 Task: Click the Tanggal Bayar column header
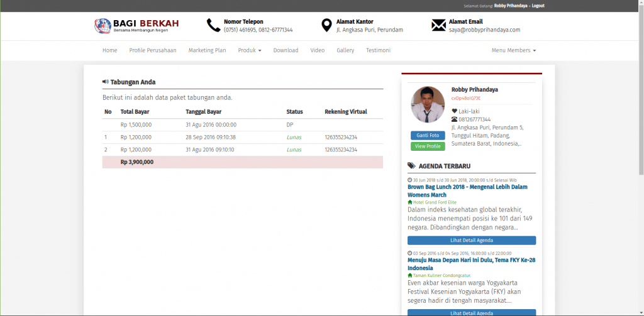(204, 112)
